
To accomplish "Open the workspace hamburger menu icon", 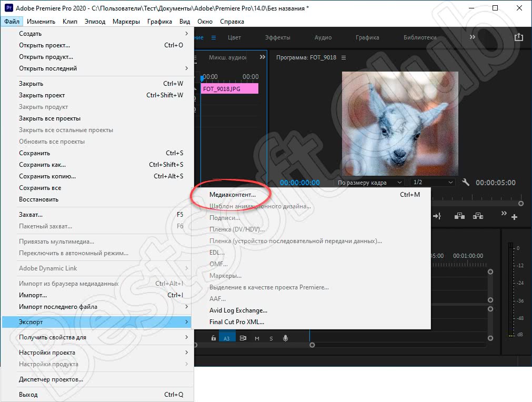I will coord(214,37).
